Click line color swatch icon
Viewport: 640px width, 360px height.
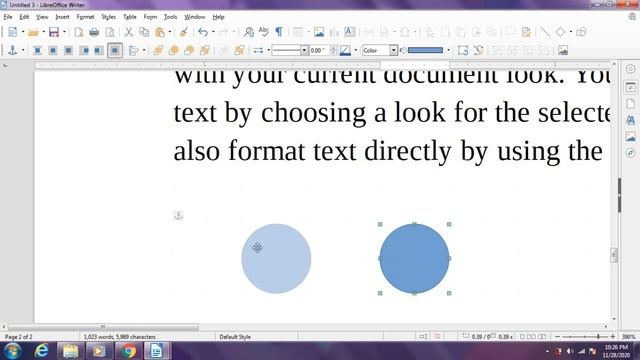tap(345, 50)
